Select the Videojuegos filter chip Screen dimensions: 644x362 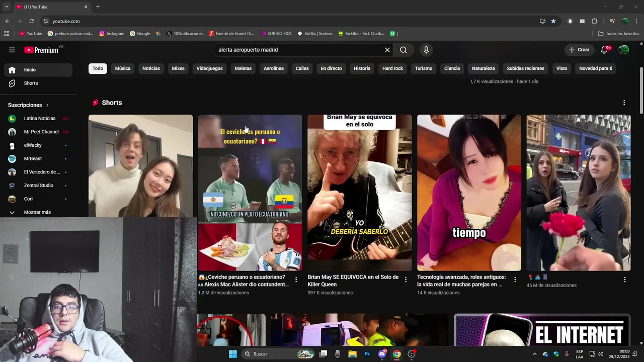point(209,68)
